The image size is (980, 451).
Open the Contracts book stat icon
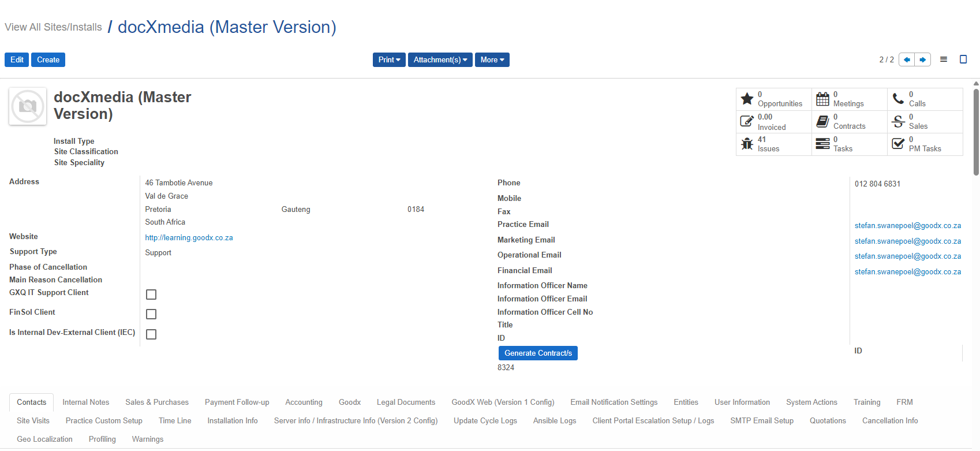pos(822,121)
